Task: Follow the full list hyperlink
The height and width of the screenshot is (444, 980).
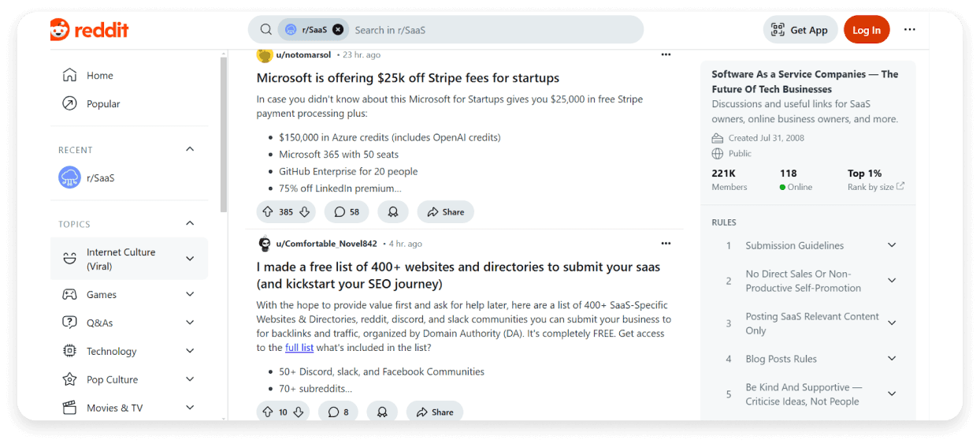Action: point(299,348)
